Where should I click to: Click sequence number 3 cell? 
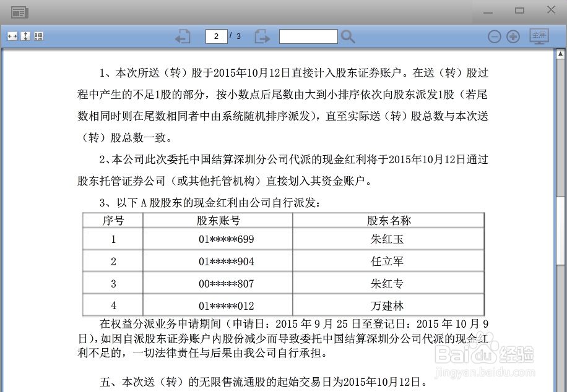click(x=113, y=284)
